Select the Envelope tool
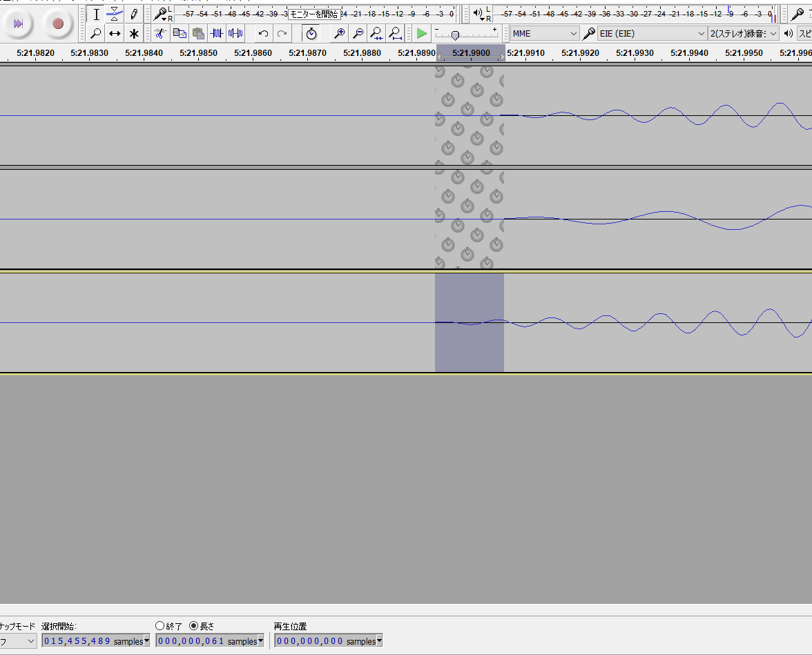 pyautogui.click(x=115, y=14)
